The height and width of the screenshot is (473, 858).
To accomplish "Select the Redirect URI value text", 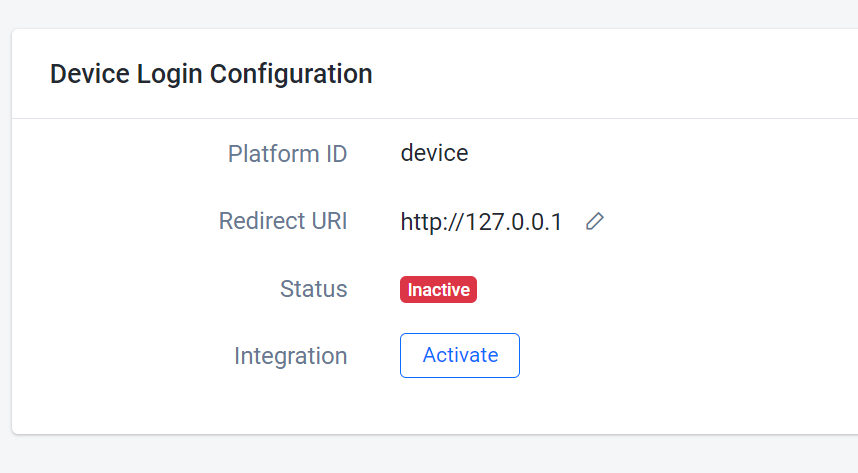I will point(481,221).
